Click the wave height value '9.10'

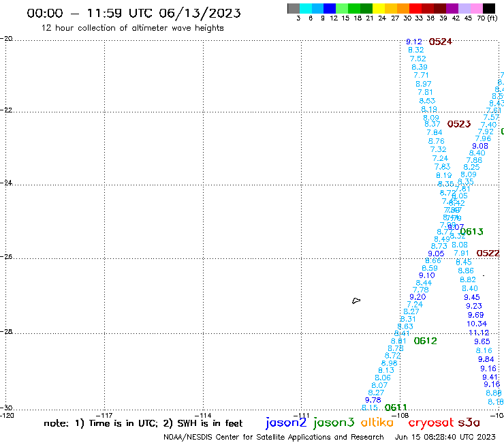point(426,275)
